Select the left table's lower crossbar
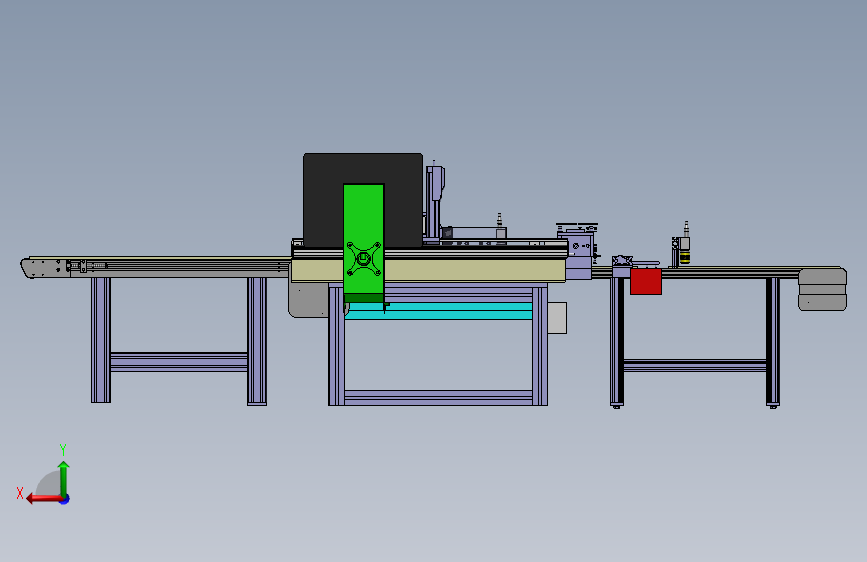The width and height of the screenshot is (867, 562). [x=179, y=361]
